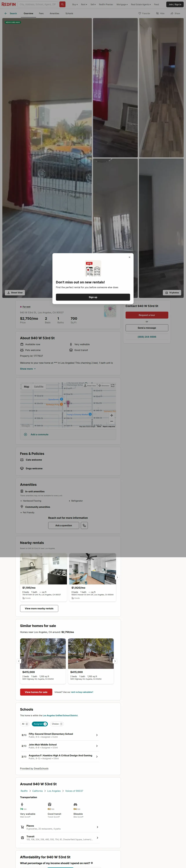
Task: Switch to the Schools tab
Action: coord(69,13)
